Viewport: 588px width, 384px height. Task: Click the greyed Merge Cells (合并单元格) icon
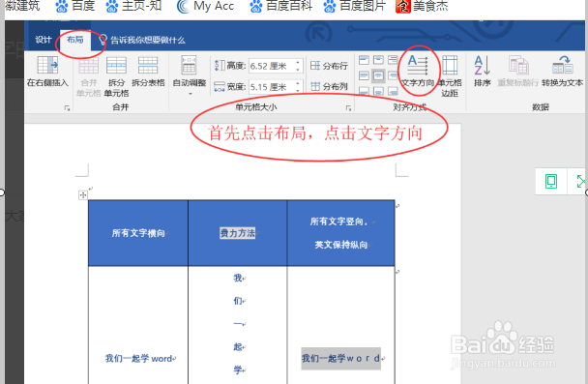89,66
